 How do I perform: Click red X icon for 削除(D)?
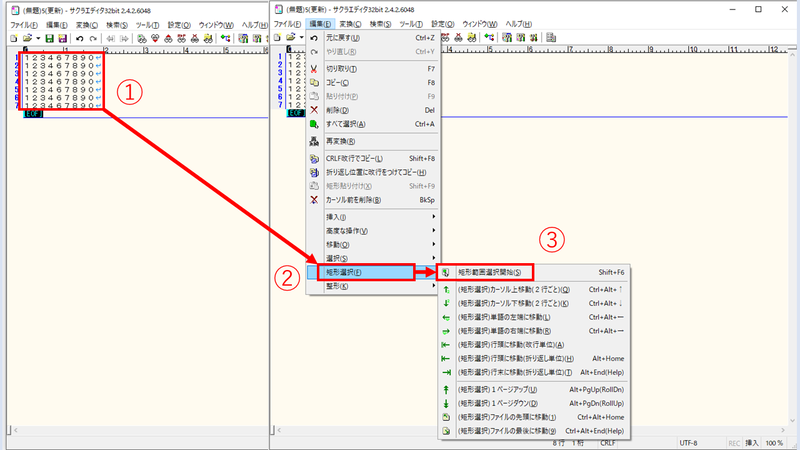[x=314, y=110]
